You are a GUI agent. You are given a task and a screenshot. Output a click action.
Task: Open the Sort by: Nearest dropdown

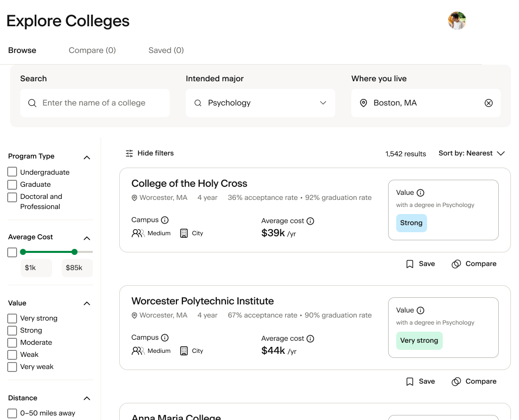pos(471,153)
